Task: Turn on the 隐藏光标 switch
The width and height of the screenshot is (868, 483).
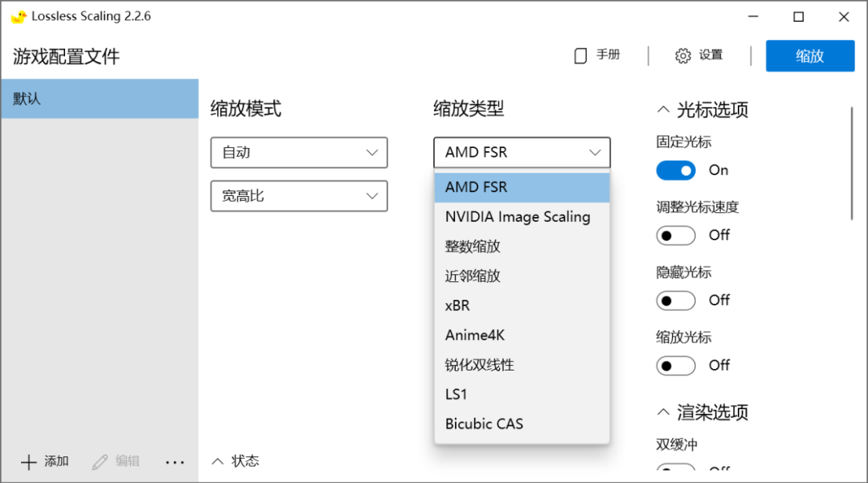Action: click(x=675, y=300)
